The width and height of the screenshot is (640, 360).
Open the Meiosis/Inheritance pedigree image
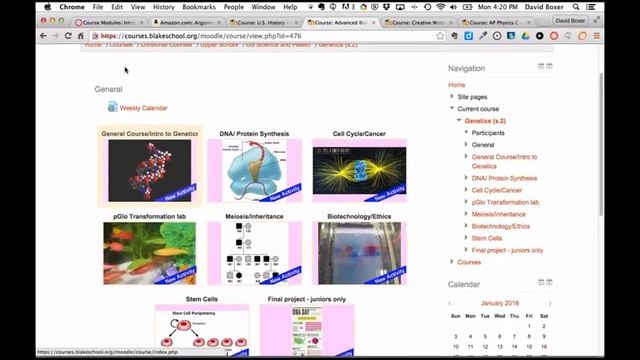(255, 253)
